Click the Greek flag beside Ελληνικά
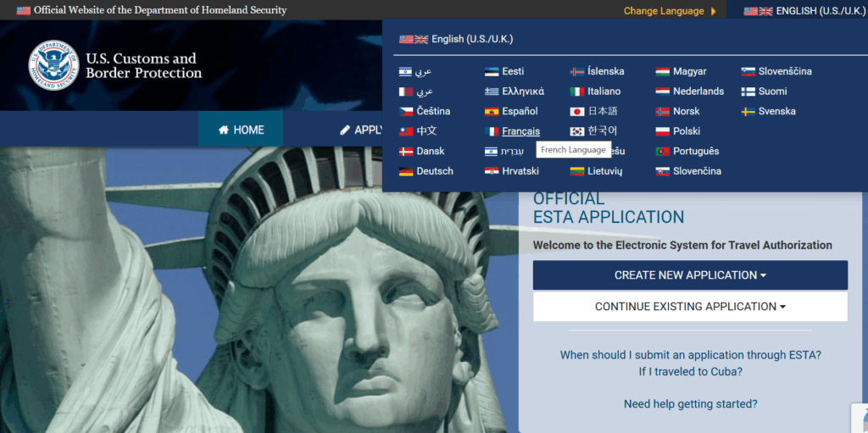The height and width of the screenshot is (433, 868). pyautogui.click(x=492, y=92)
